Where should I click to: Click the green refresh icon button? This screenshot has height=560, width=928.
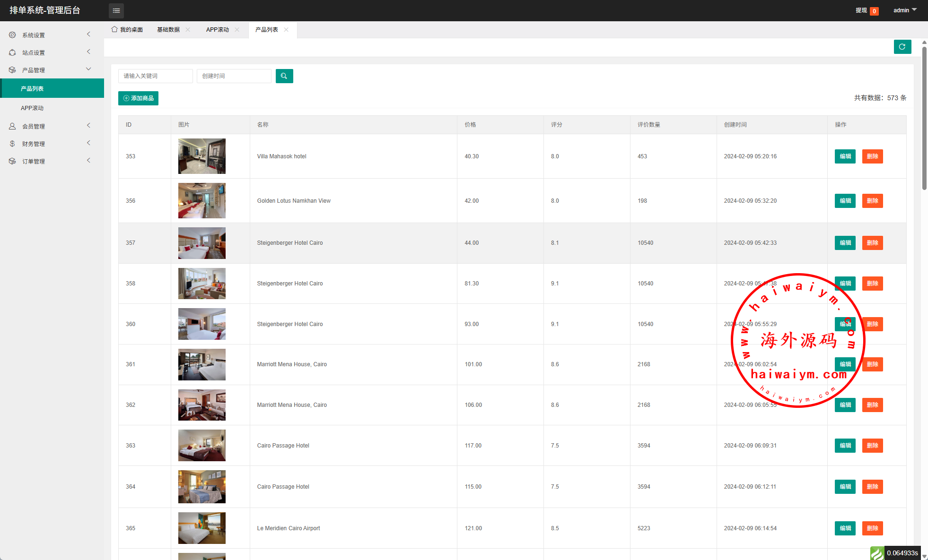(902, 47)
